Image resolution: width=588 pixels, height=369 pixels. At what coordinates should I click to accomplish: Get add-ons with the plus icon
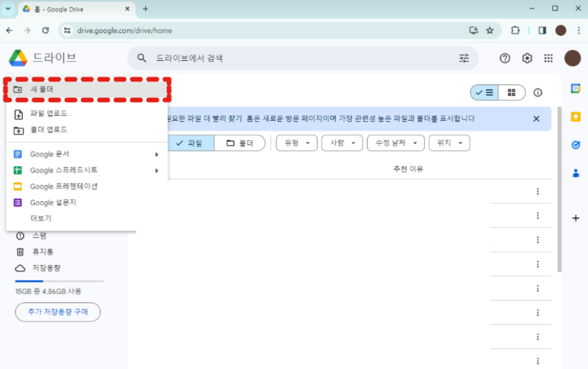coord(576,218)
